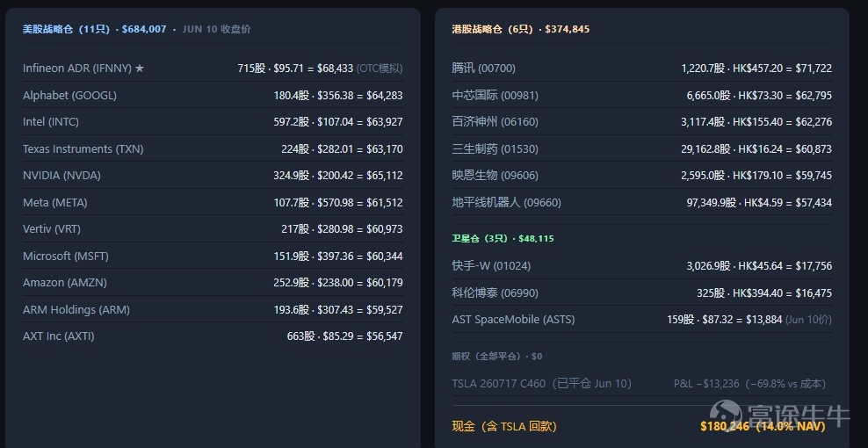868x448 pixels.
Task: Select Vertiv (VRT) stock entry
Action: tap(213, 229)
